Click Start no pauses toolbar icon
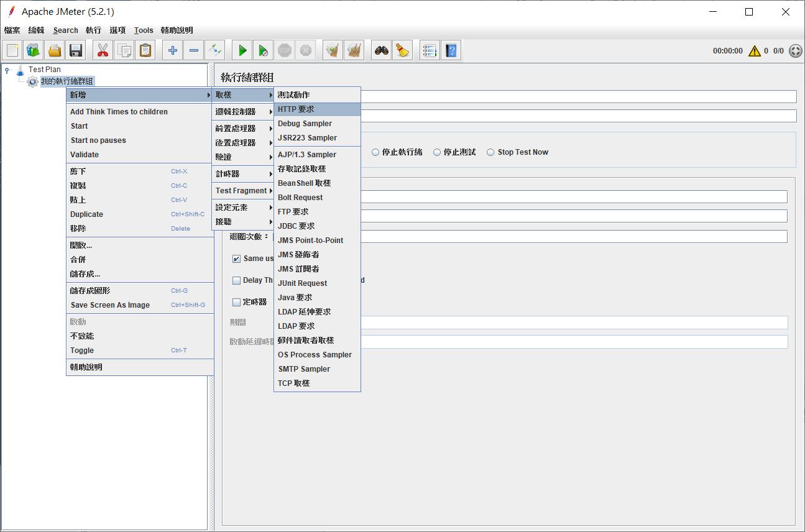Viewport: 805px width, 532px height. coord(264,50)
